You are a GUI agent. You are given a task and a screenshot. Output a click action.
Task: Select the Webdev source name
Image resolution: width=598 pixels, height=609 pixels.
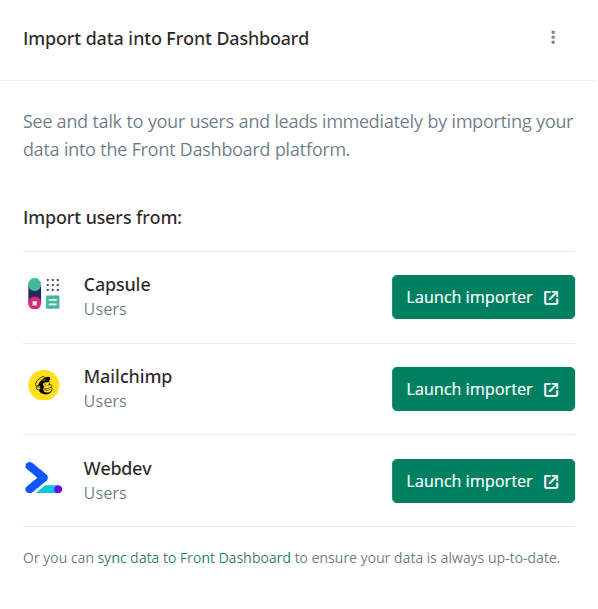[118, 469]
